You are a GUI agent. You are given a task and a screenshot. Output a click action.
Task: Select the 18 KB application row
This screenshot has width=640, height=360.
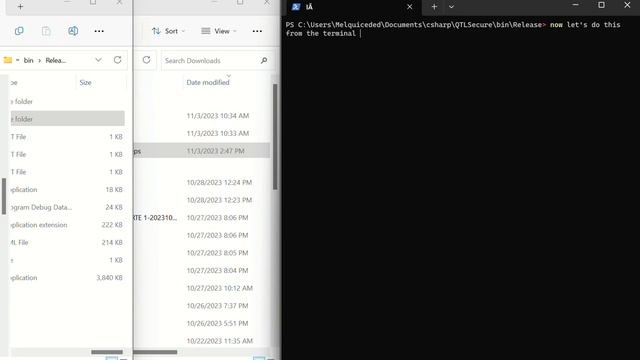(x=67, y=189)
